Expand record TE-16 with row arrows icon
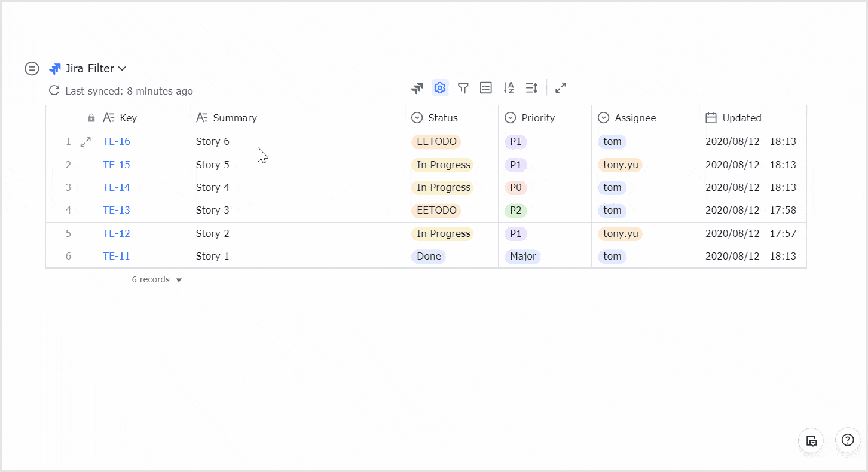This screenshot has width=868, height=472. click(x=85, y=142)
